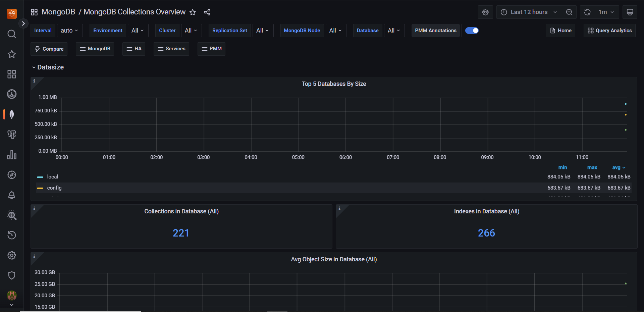
Task: Open the PostgreSQL elephant icon in sidebar
Action: pyautogui.click(x=12, y=135)
